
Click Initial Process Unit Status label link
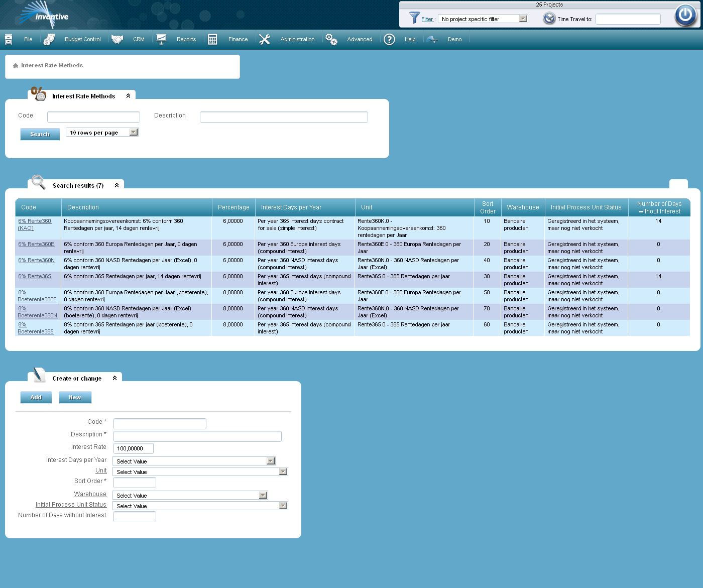point(71,505)
